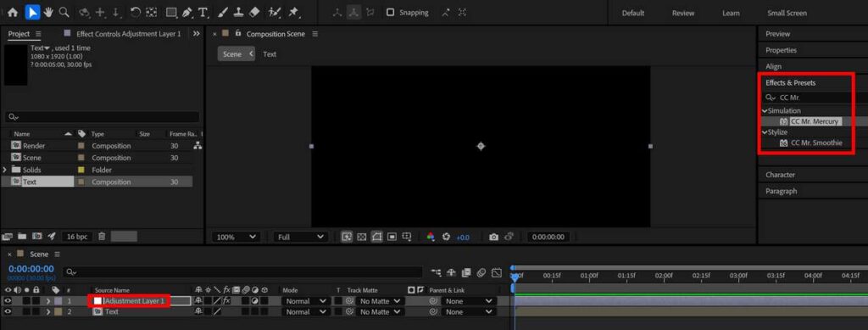Select the Orbit camera tool

pos(84,12)
